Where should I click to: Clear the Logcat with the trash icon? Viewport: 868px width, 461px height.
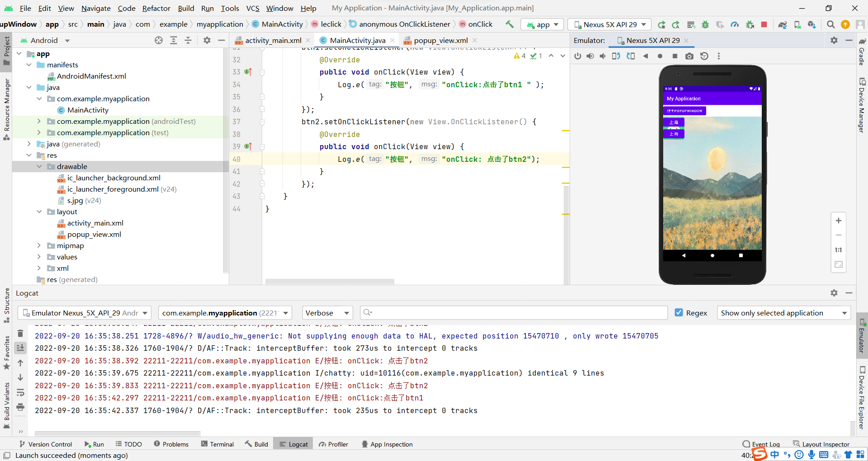20,333
